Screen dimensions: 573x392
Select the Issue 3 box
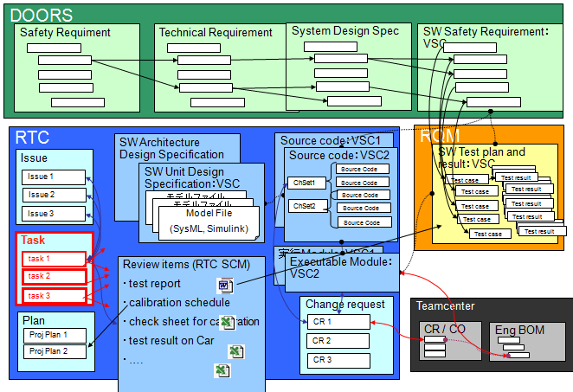[54, 214]
